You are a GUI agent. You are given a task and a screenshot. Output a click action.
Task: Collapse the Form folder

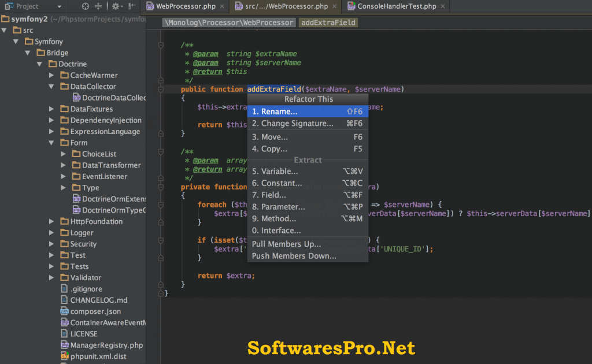click(51, 142)
